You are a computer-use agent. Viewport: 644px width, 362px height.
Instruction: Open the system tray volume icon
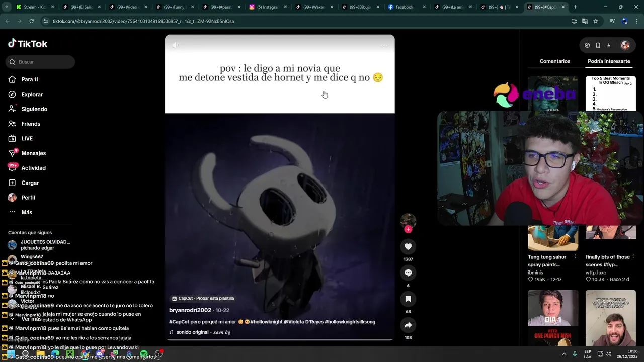point(609,354)
